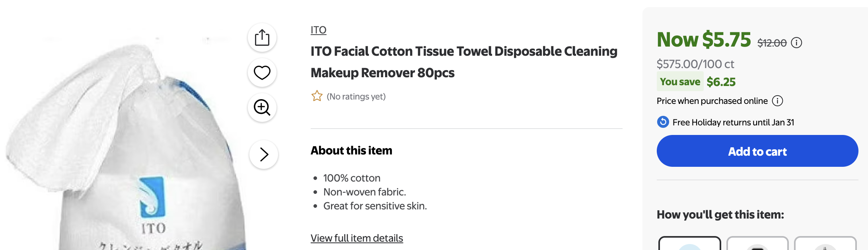Show next product image with right chevron
Viewport: 868px width, 250px height.
(x=264, y=154)
